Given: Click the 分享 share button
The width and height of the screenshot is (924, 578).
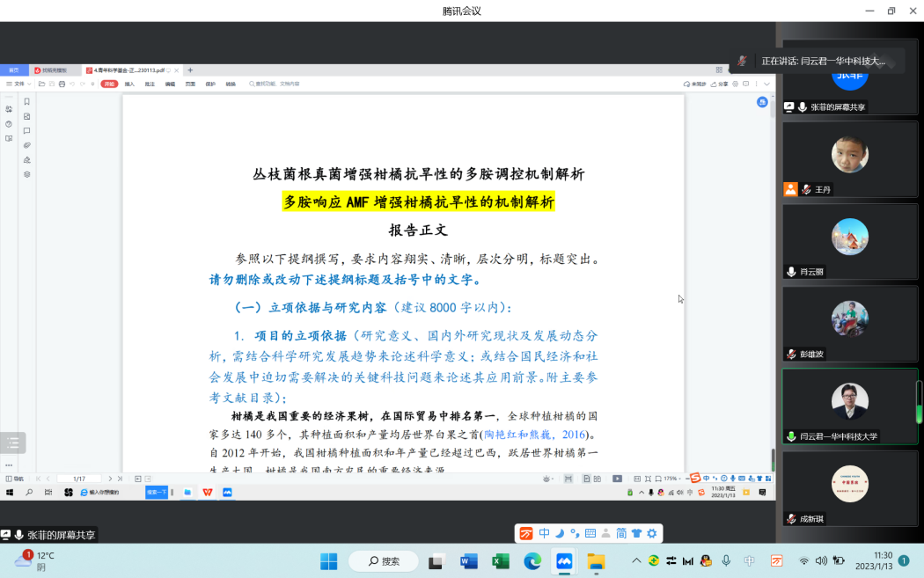Looking at the screenshot, I should [720, 84].
